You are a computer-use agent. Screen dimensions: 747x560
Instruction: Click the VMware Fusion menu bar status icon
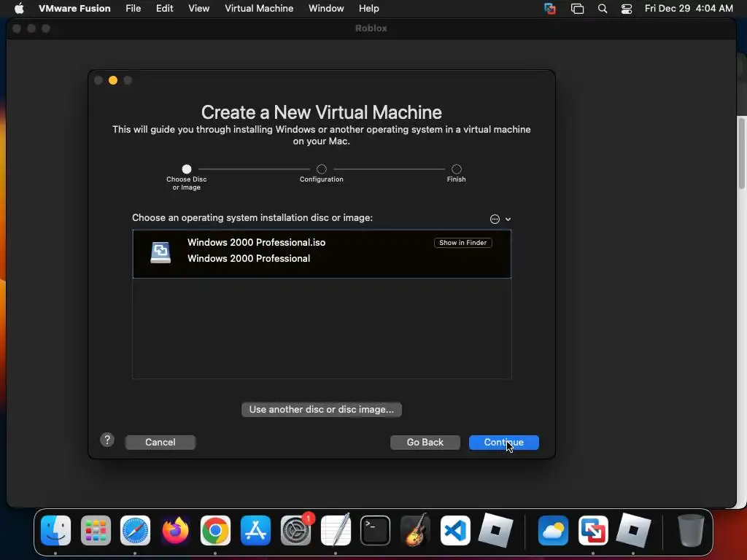pyautogui.click(x=550, y=8)
